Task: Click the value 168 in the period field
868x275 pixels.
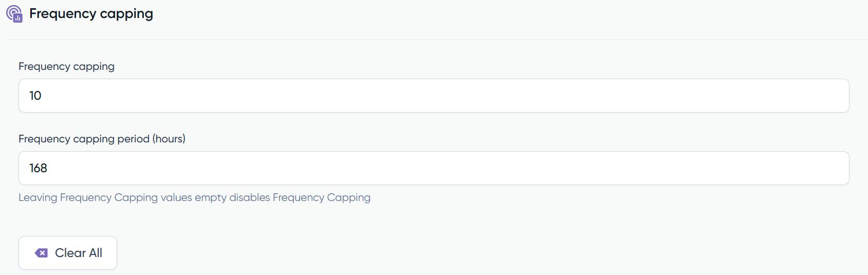Action: (x=39, y=168)
